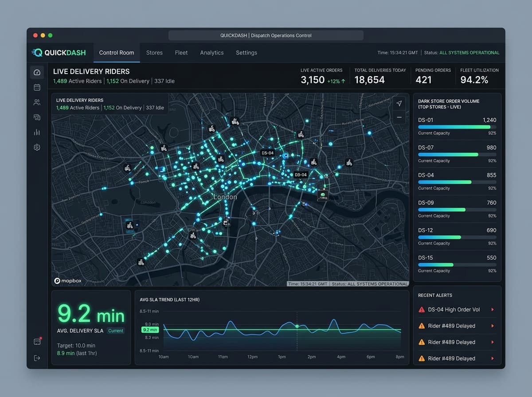Click the London label on the map

pyautogui.click(x=225, y=197)
